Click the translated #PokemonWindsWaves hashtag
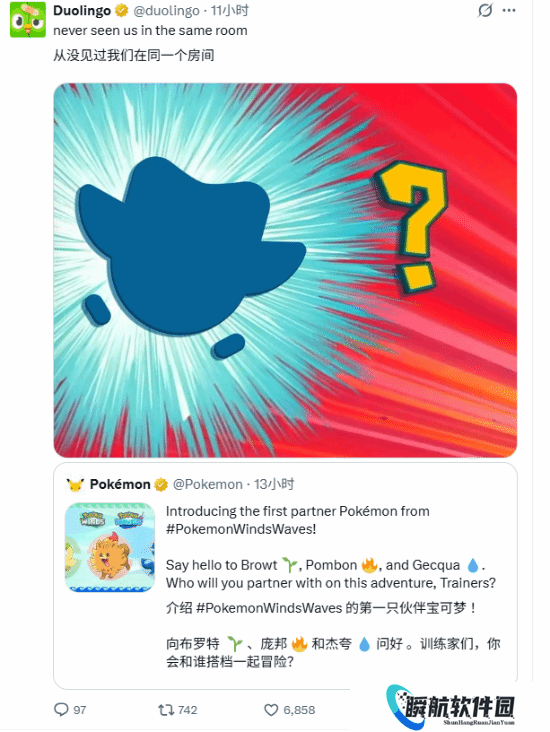Image resolution: width=550 pixels, height=732 pixels. (x=269, y=608)
